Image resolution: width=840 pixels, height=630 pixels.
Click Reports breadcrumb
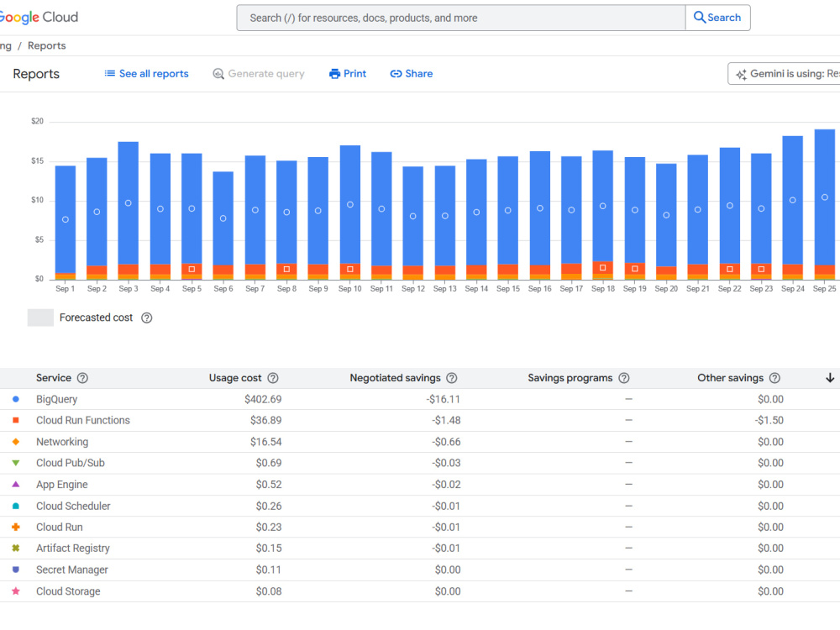[46, 46]
